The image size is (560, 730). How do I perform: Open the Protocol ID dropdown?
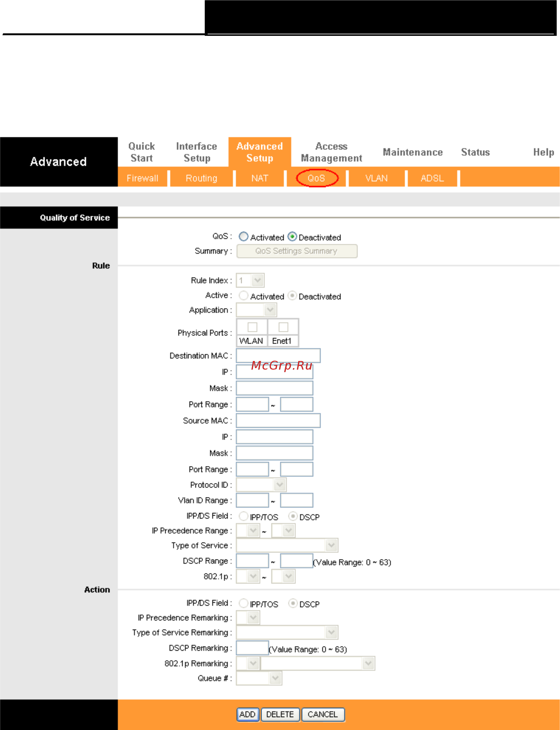click(x=261, y=485)
